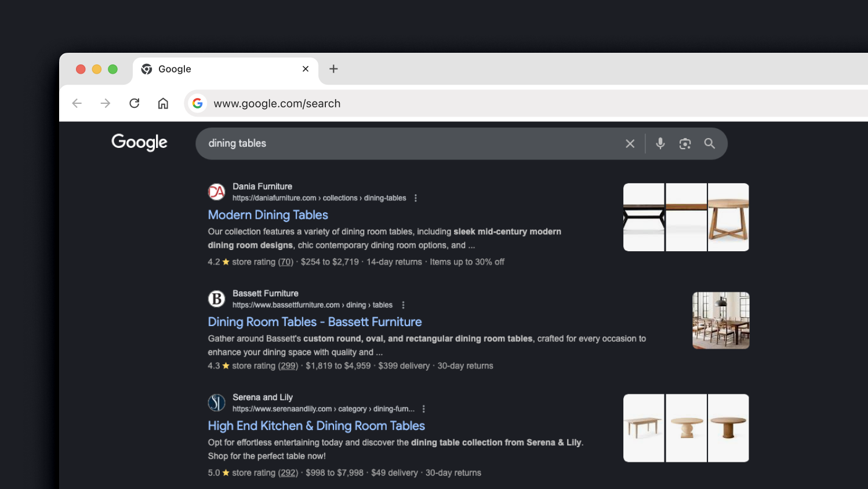Select the Google browser tab
Image resolution: width=868 pixels, height=489 pixels.
(215, 68)
